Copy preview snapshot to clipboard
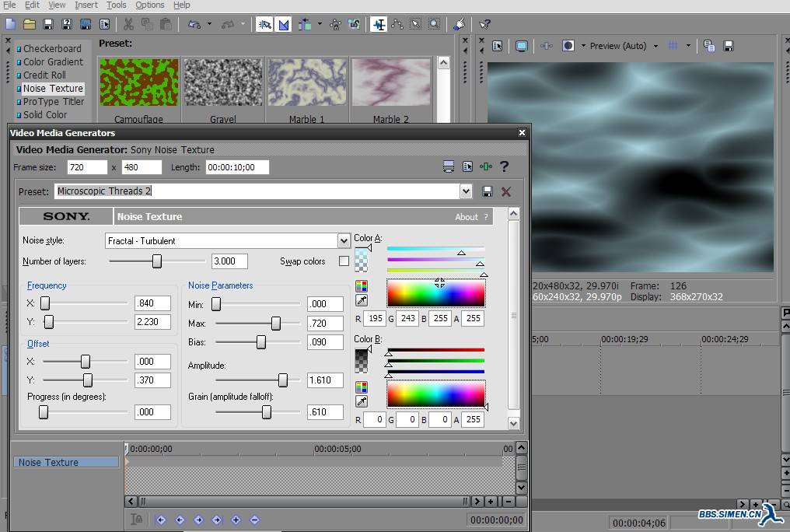The width and height of the screenshot is (790, 532). pos(709,46)
